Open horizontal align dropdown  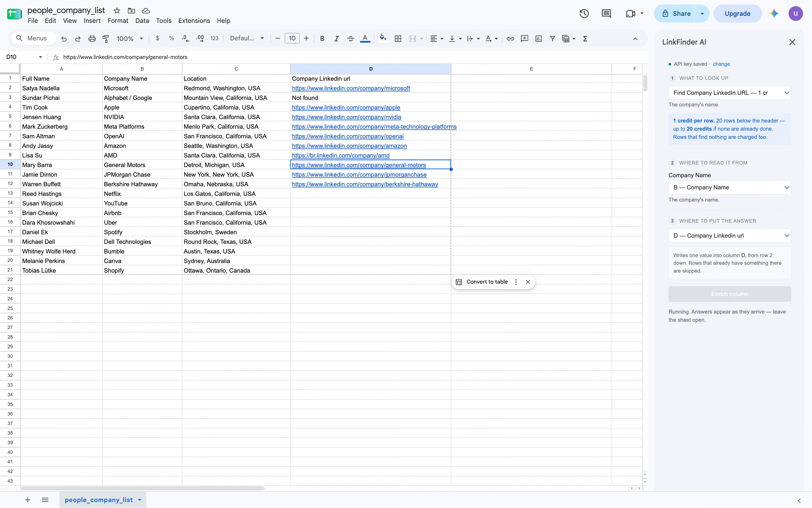(437, 39)
